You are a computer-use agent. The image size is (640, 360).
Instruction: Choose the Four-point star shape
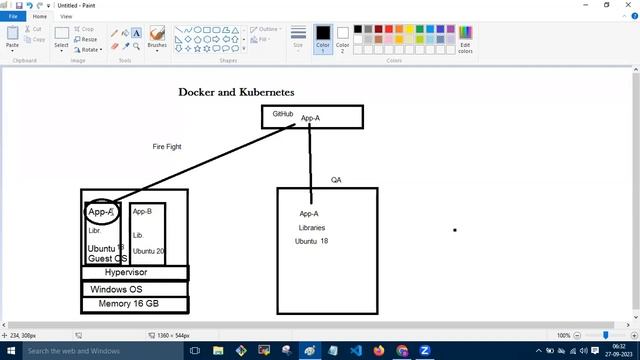click(188, 49)
